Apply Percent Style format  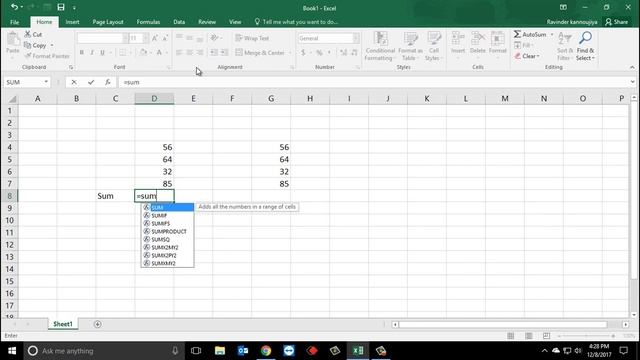(319, 53)
